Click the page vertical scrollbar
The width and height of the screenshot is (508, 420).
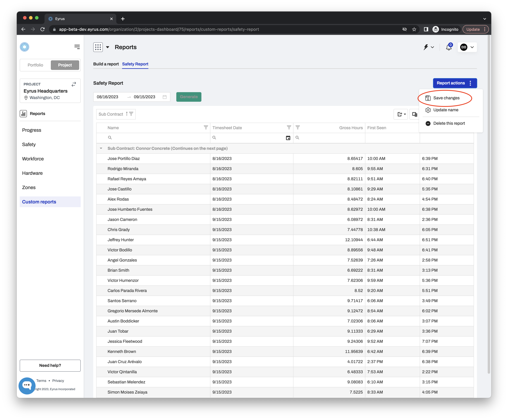coord(489,204)
